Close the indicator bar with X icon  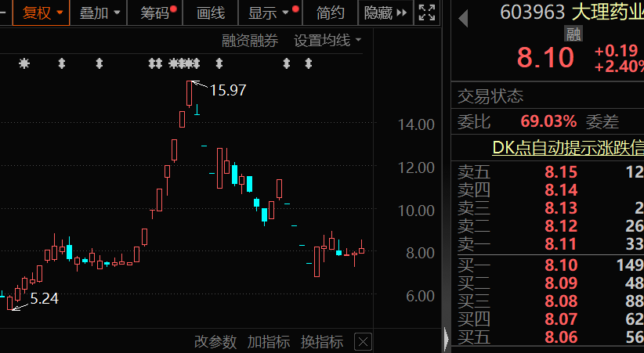point(363,342)
